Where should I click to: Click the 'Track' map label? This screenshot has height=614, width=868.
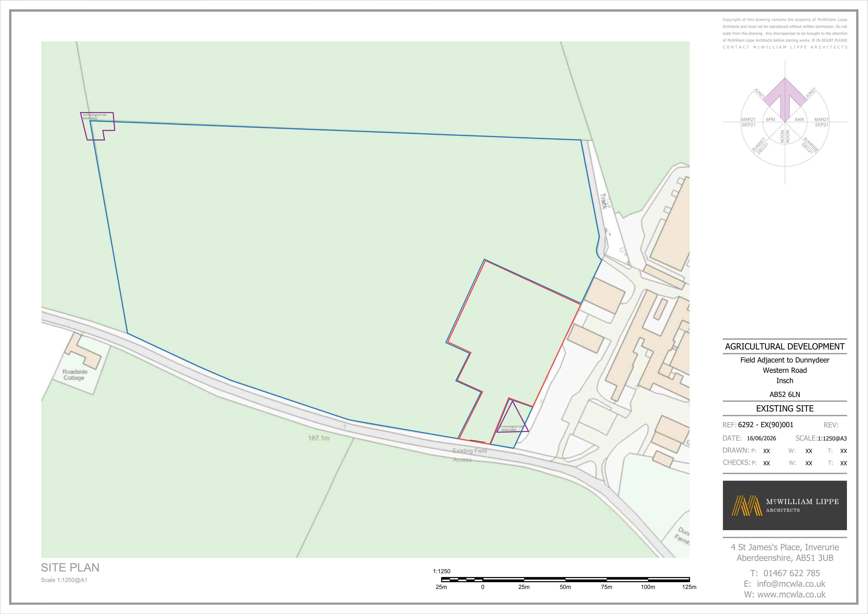(x=604, y=202)
